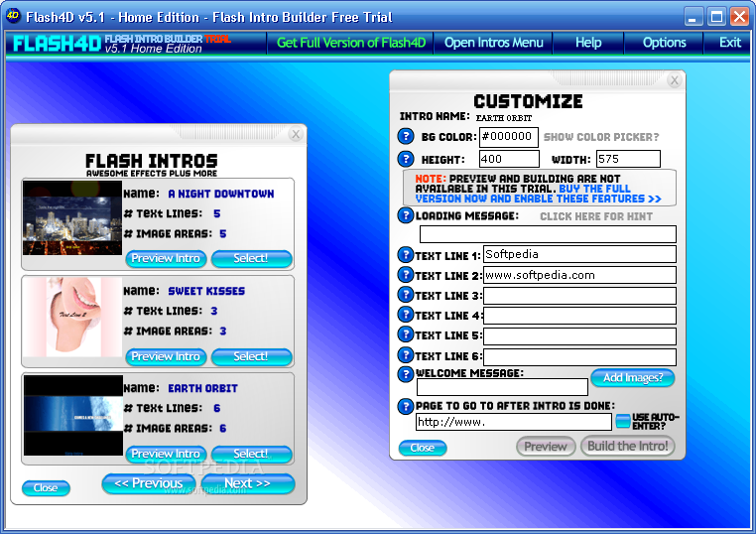Click the question mark next to Text Line 2
Viewport: 756px width, 534px height.
406,275
